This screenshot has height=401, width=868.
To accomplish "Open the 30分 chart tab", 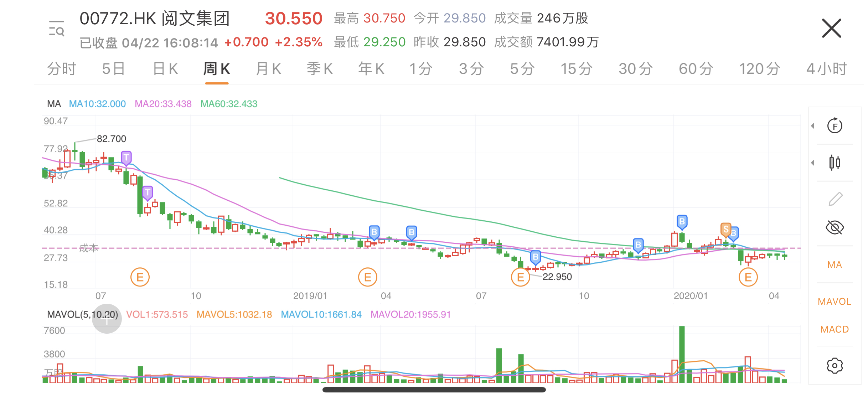I will point(636,69).
